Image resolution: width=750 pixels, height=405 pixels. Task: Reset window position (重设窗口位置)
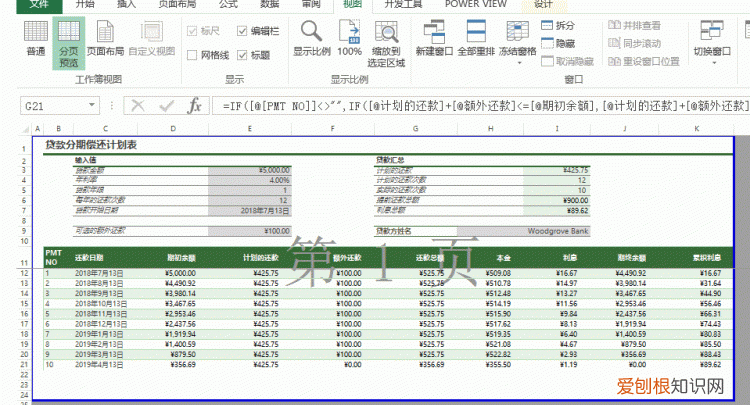[x=644, y=61]
